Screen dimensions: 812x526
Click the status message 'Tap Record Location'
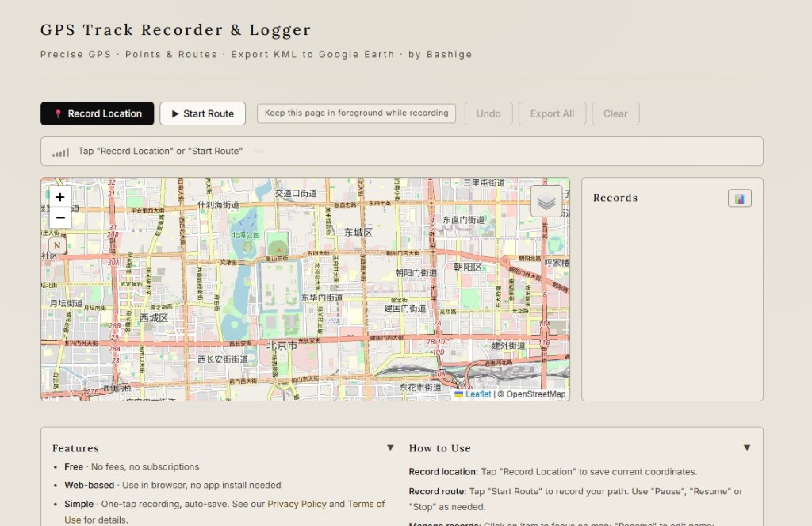pyautogui.click(x=160, y=151)
